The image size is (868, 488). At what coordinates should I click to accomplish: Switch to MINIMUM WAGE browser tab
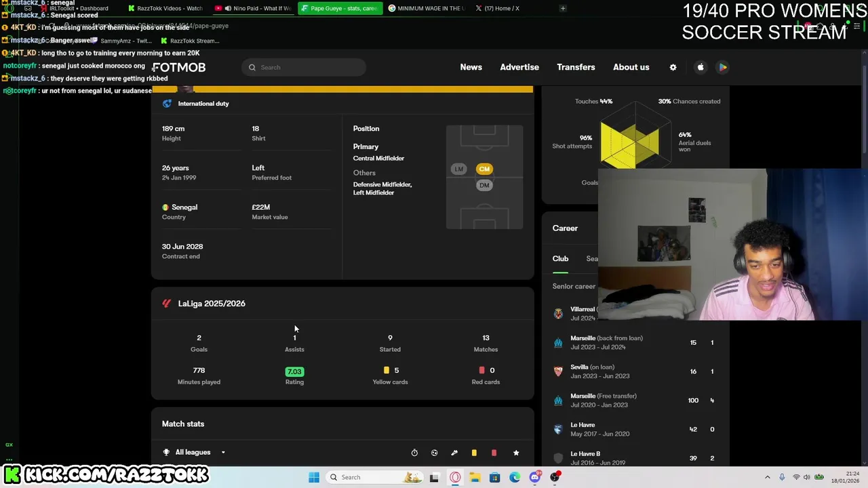pos(425,8)
